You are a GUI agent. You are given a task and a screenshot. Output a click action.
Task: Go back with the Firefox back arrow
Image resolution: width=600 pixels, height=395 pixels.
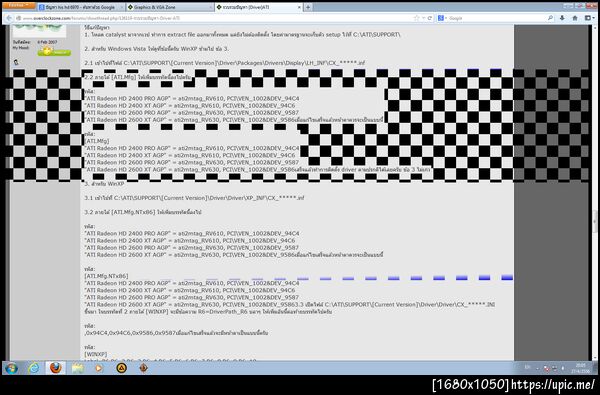pyautogui.click(x=9, y=18)
